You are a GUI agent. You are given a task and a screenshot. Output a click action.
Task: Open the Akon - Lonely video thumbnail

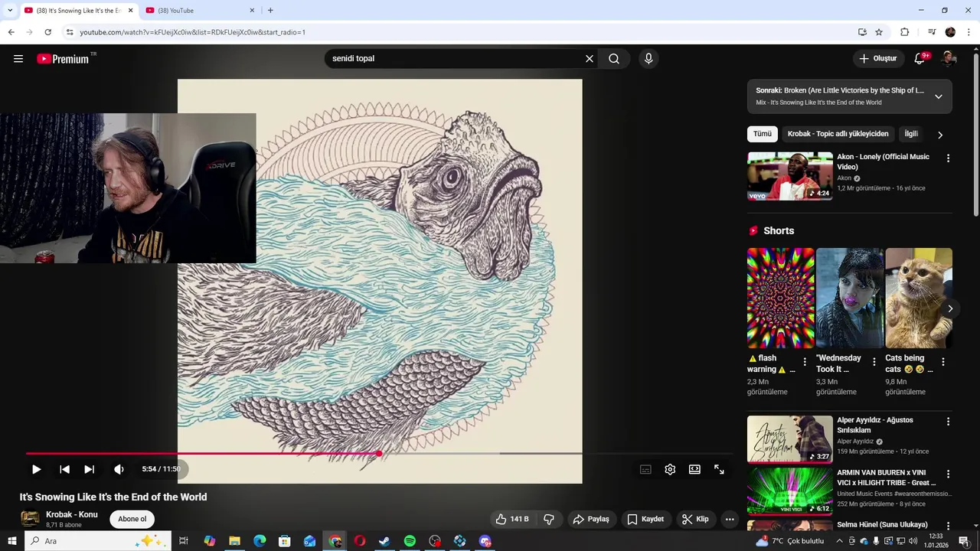pyautogui.click(x=790, y=176)
